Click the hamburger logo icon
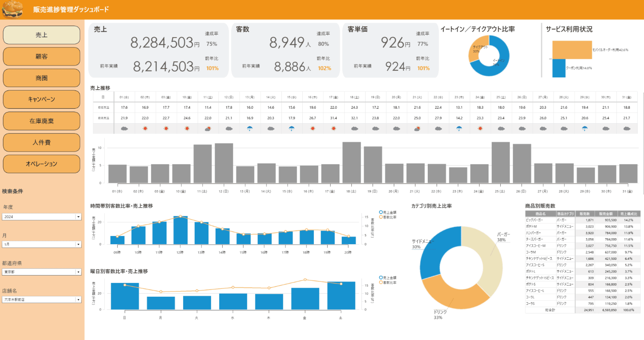Viewport: 644px width, 340px height. click(12, 9)
